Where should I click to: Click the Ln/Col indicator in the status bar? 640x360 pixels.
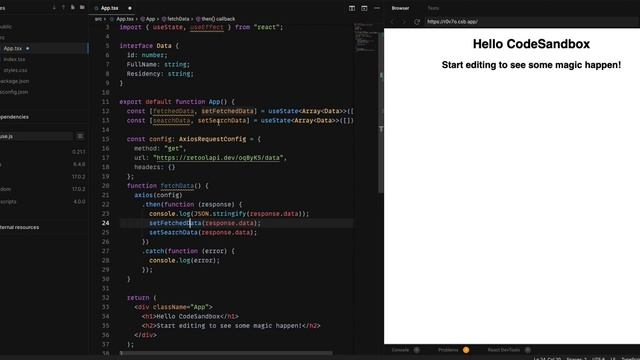[x=547, y=358]
